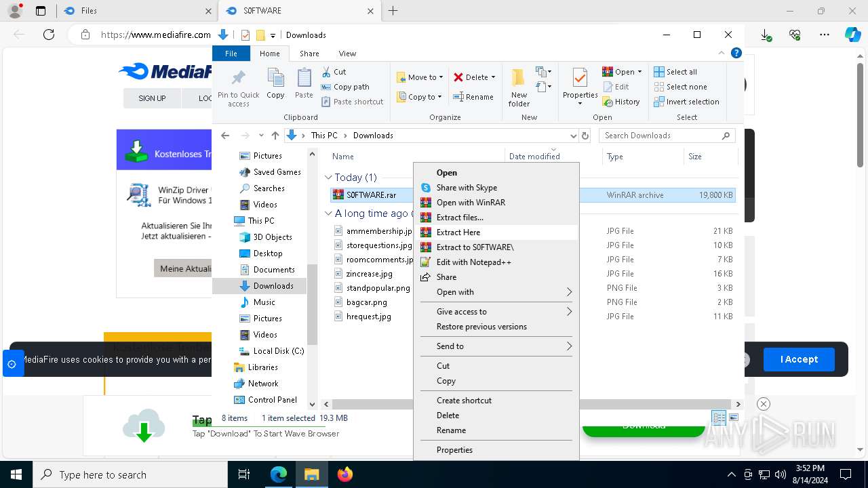The width and height of the screenshot is (868, 488).
Task: Choose Extract files... from context menu
Action: (x=496, y=218)
